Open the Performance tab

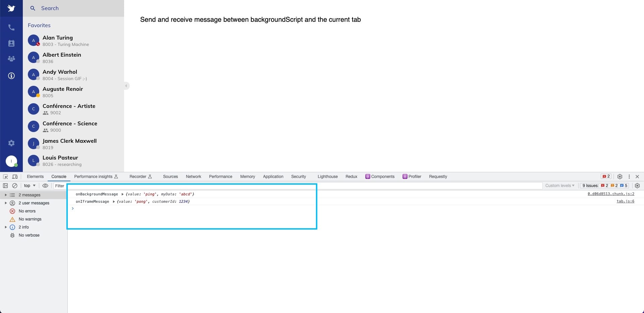point(220,177)
